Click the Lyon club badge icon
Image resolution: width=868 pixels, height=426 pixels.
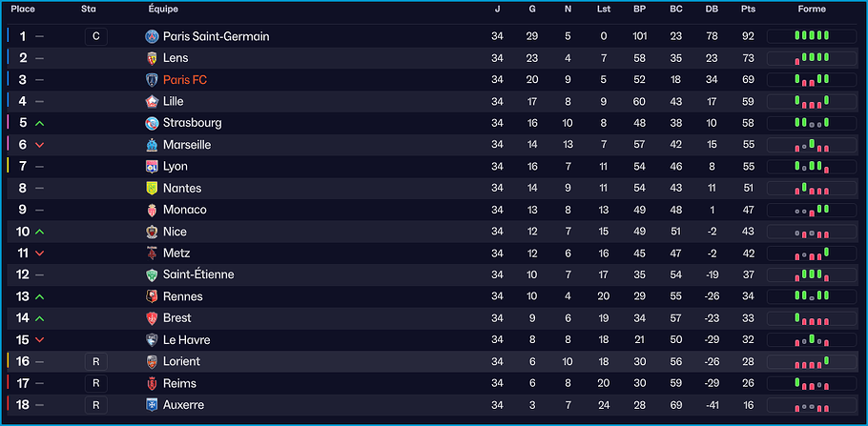point(152,167)
